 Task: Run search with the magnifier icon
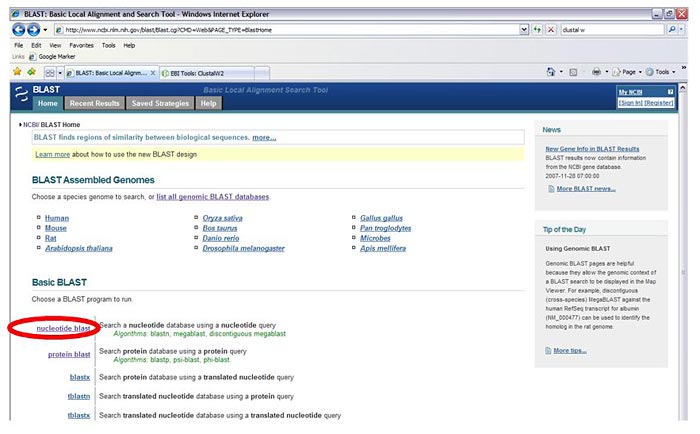(x=672, y=30)
